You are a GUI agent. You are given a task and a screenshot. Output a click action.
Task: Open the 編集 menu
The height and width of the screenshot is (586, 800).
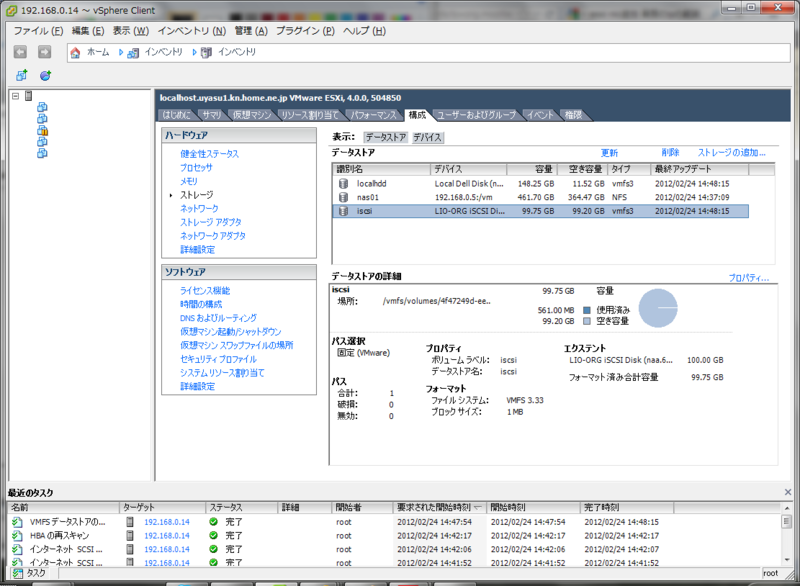point(88,31)
